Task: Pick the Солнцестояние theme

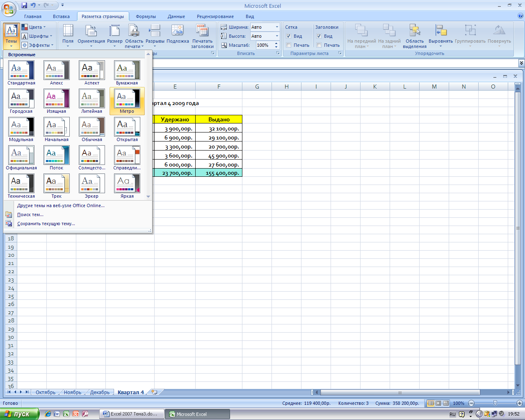Action: (92, 157)
